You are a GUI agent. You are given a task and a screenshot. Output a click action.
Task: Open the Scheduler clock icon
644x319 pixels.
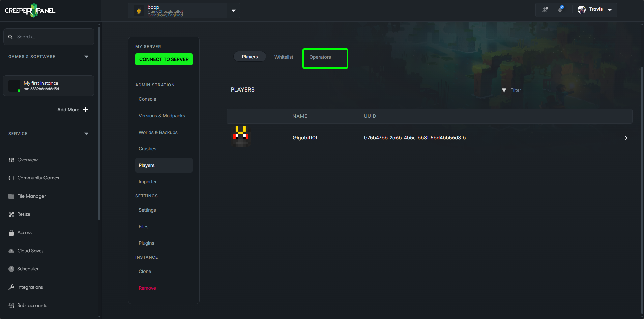click(11, 269)
